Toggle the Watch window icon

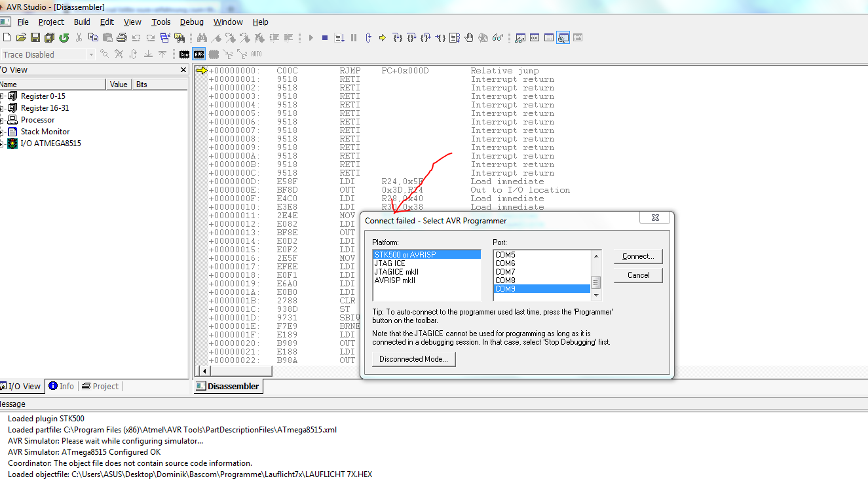pyautogui.click(x=520, y=38)
